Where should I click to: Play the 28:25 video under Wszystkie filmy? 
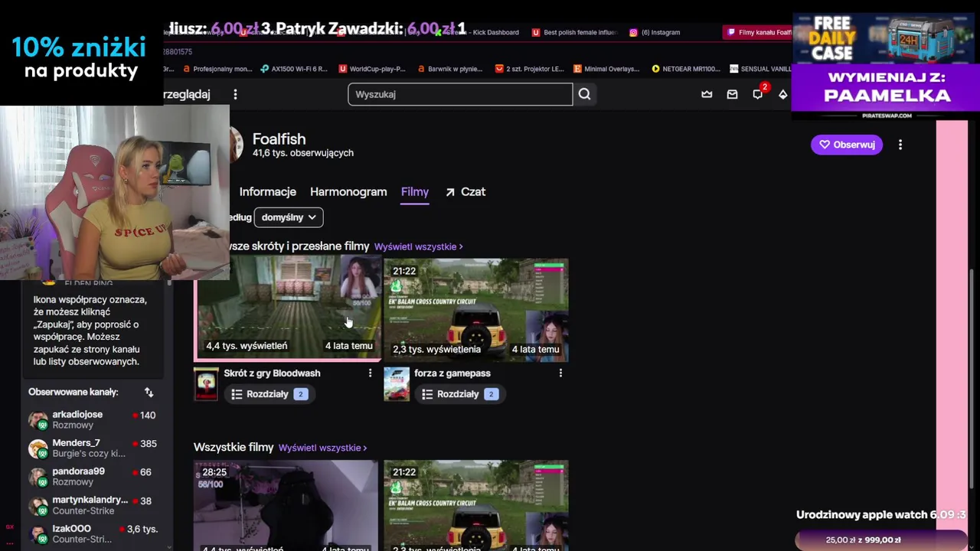coord(286,505)
